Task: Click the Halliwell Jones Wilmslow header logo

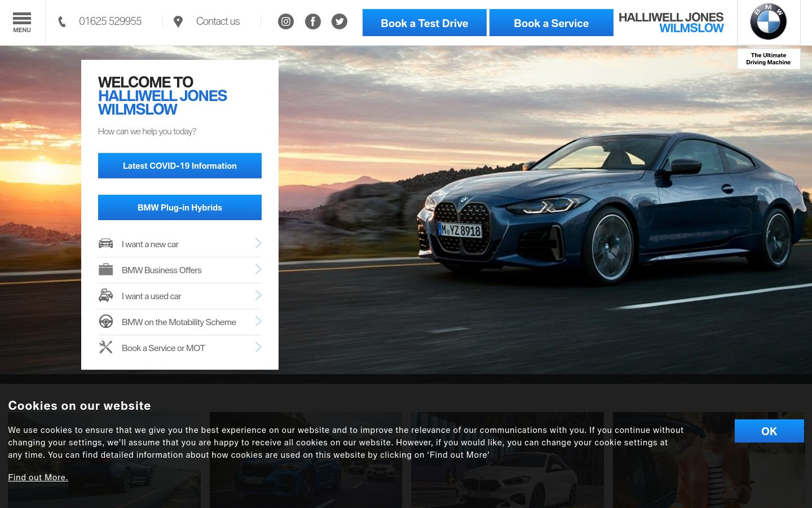Action: click(x=671, y=23)
